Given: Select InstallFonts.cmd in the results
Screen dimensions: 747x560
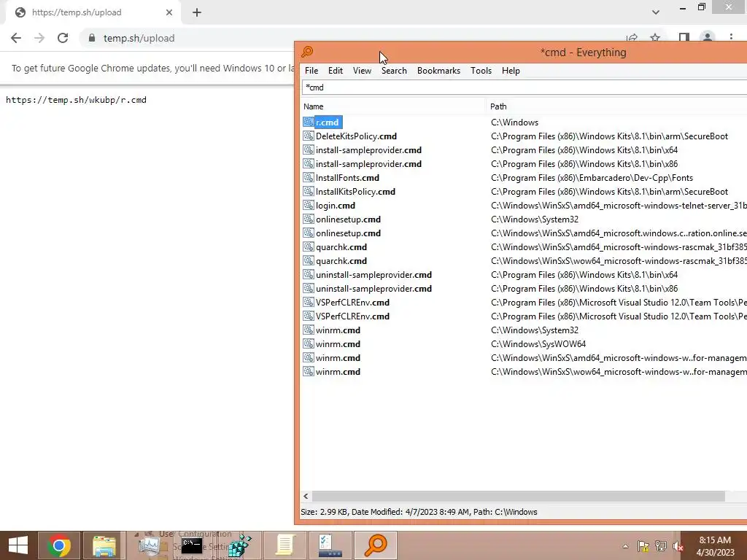Looking at the screenshot, I should tap(348, 178).
